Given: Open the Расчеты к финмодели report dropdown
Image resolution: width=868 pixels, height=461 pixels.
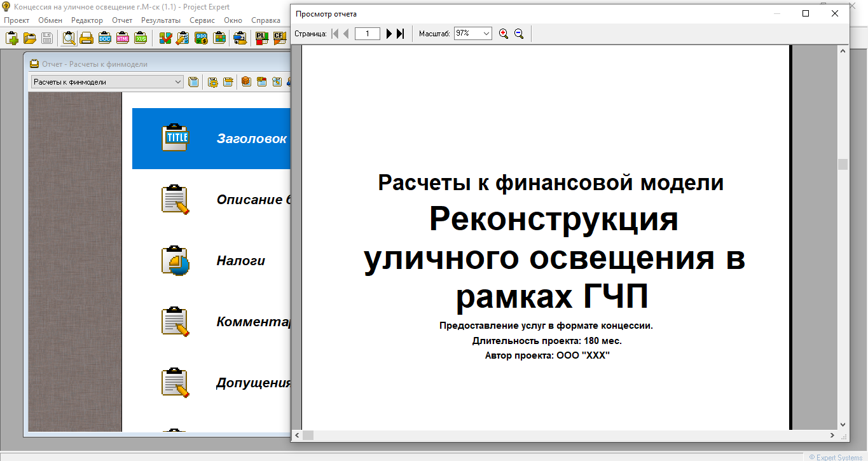Looking at the screenshot, I should (107, 81).
